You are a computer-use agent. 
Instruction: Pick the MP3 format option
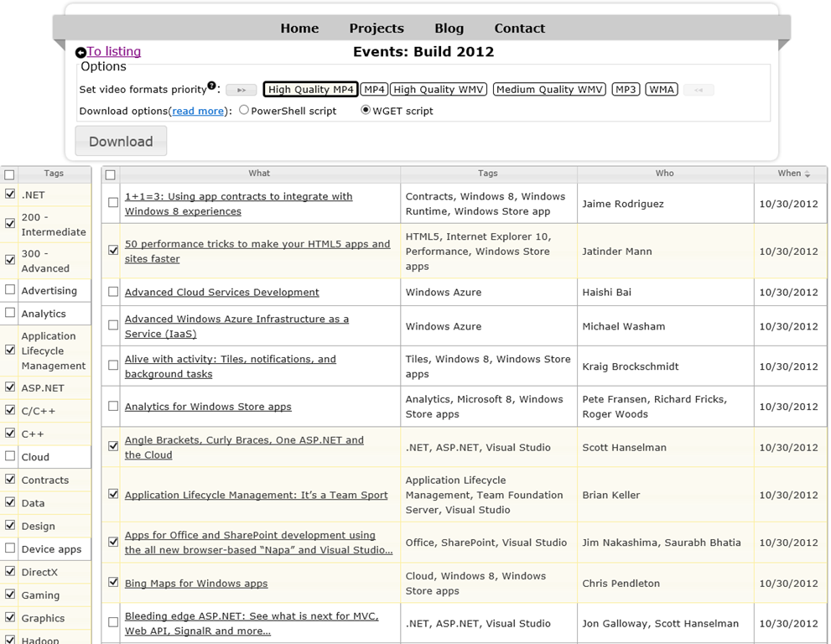626,90
